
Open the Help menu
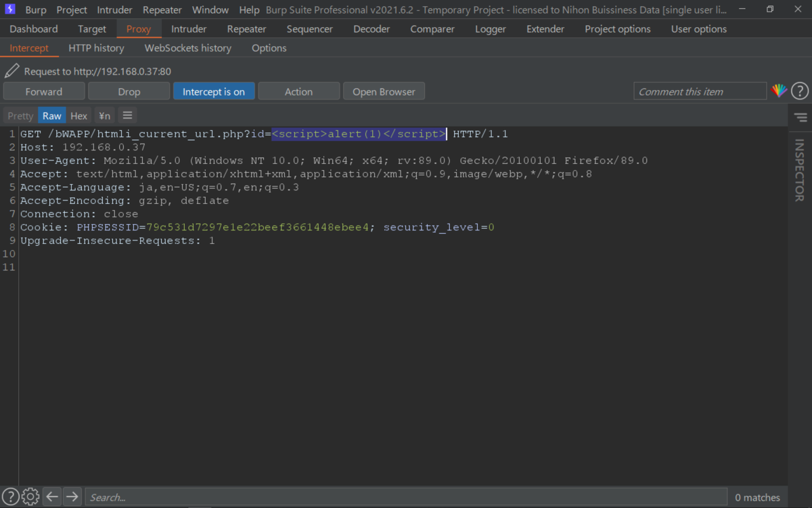249,9
